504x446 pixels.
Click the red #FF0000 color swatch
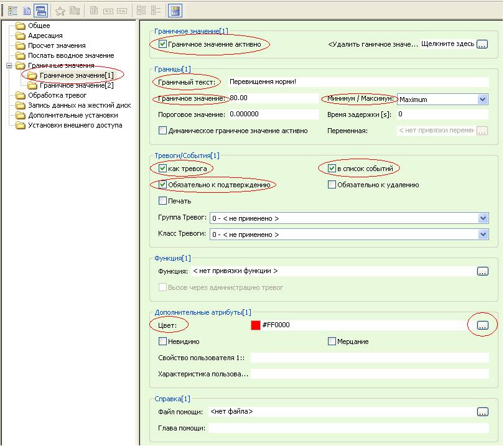click(x=255, y=325)
